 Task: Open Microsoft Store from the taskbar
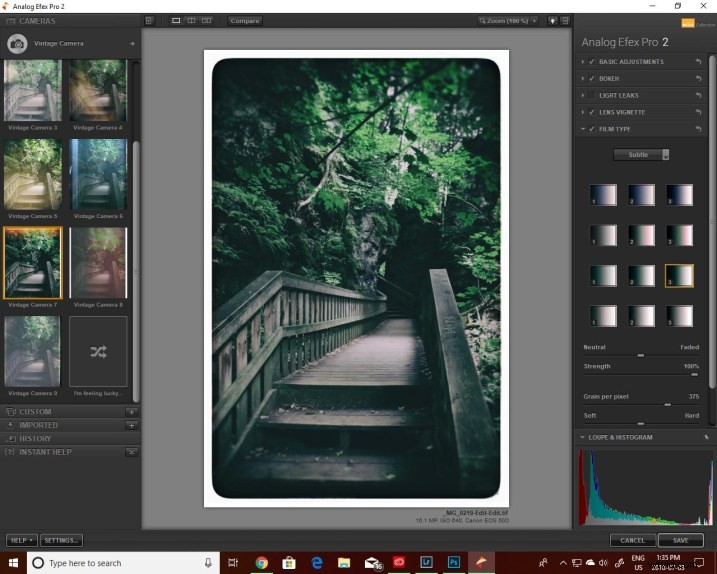pyautogui.click(x=289, y=563)
